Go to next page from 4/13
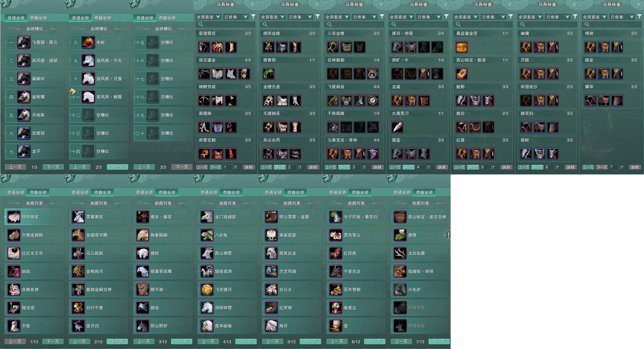644x349 pixels. tap(246, 342)
